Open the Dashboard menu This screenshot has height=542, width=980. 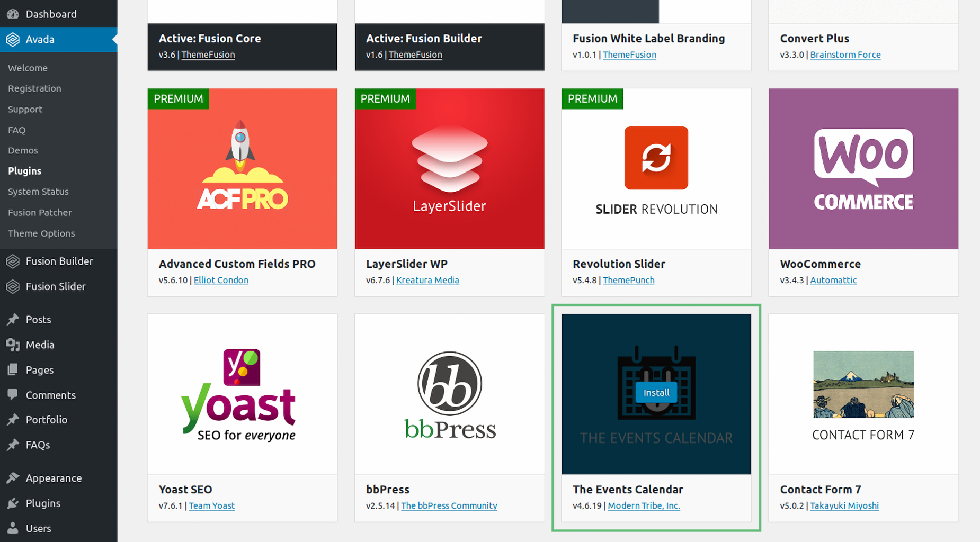click(51, 14)
